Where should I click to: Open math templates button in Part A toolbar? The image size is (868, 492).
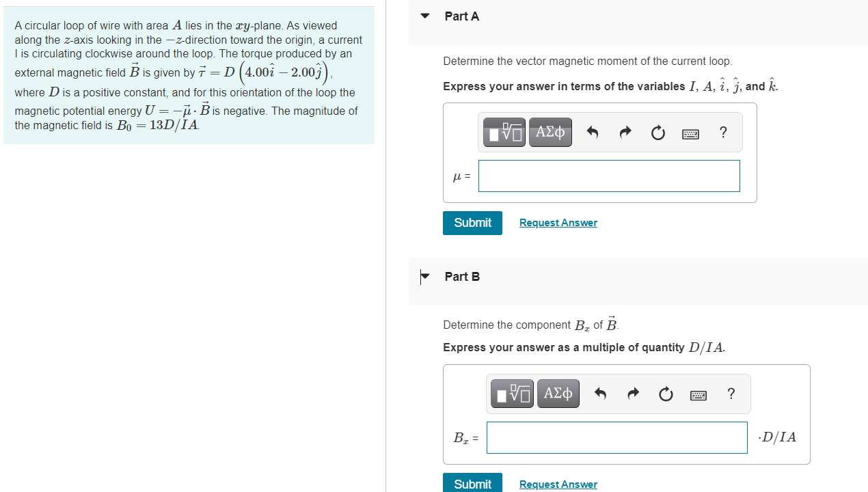coord(505,133)
